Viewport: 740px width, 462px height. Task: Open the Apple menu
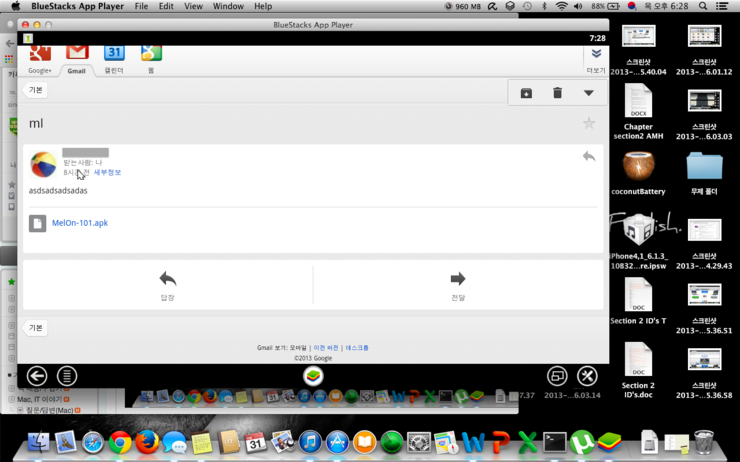click(x=16, y=6)
